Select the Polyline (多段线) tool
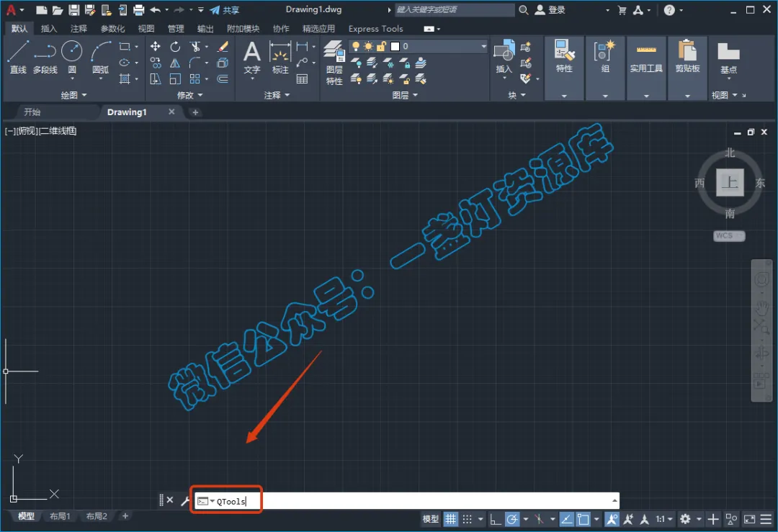The height and width of the screenshot is (532, 778). pyautogui.click(x=45, y=58)
